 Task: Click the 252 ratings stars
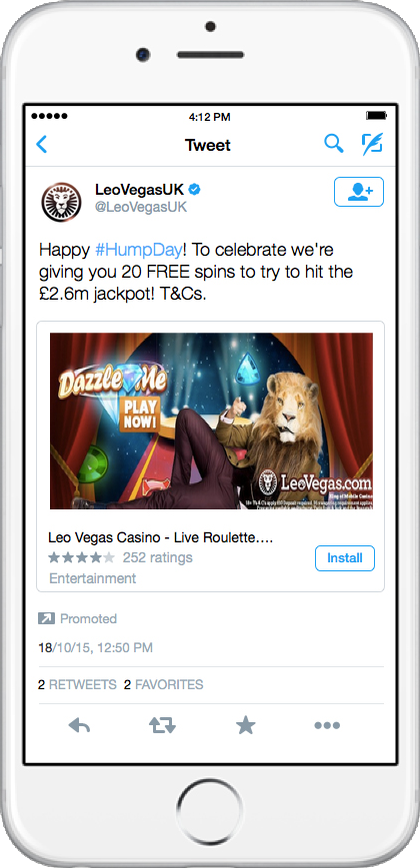point(81,557)
